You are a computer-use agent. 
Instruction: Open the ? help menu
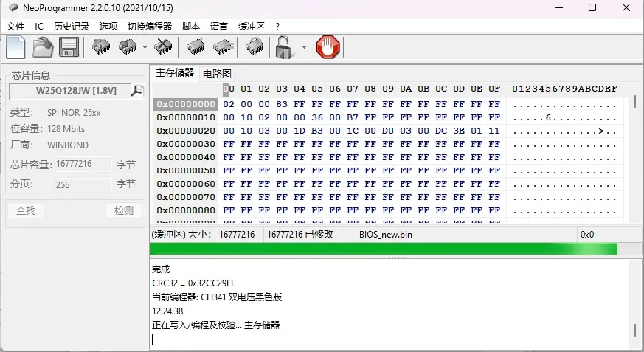277,27
